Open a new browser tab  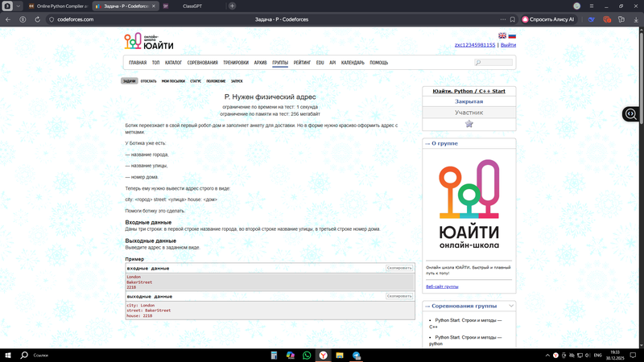coord(233,6)
